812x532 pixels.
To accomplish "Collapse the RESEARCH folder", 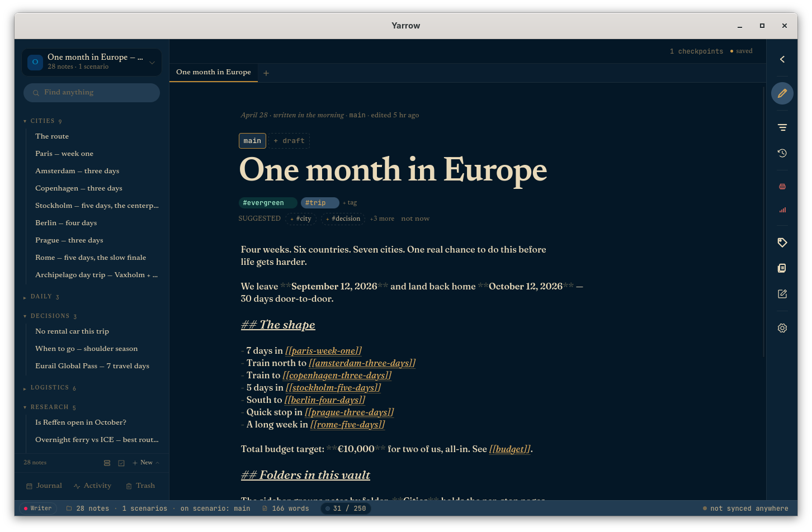I will (49, 407).
